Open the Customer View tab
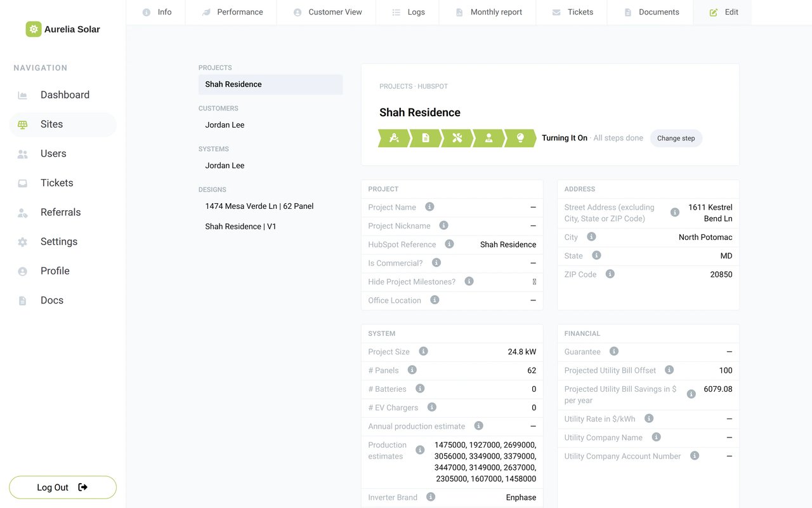 pos(327,12)
